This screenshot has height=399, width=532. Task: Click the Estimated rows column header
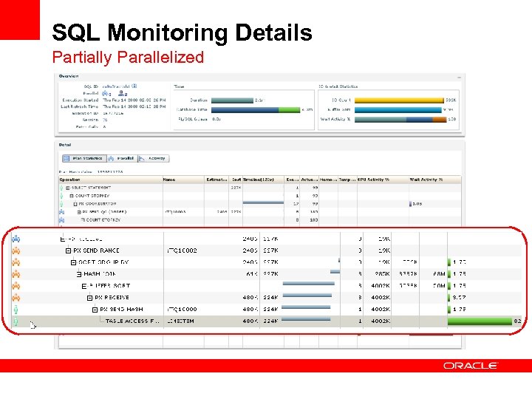(x=216, y=180)
